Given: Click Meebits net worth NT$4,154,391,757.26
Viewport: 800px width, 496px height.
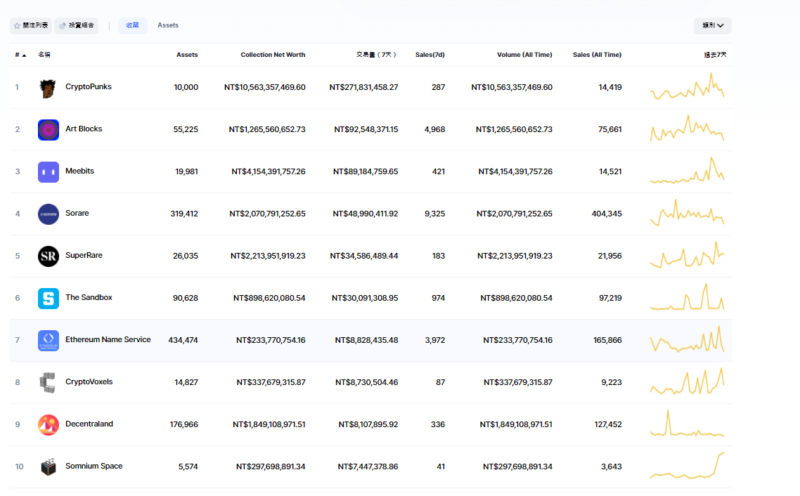Looking at the screenshot, I should [x=268, y=171].
